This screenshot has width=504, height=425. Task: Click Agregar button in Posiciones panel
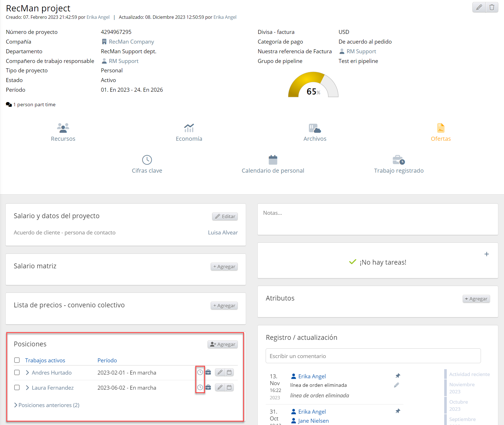point(223,344)
